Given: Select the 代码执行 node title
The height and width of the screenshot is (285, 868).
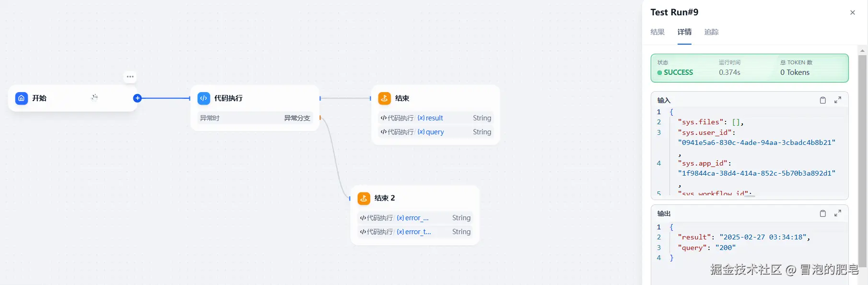Looking at the screenshot, I should 228,98.
